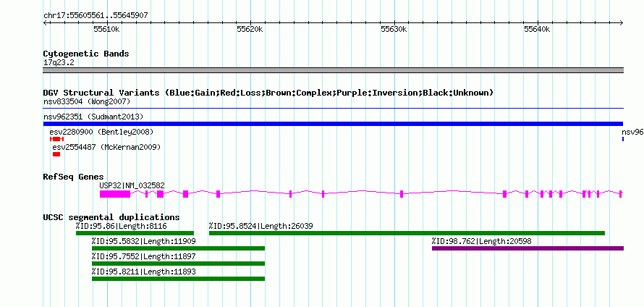This screenshot has width=644, height=307.
Task: Click the %ID:95.7552|Length:11897 label
Action: point(144,256)
